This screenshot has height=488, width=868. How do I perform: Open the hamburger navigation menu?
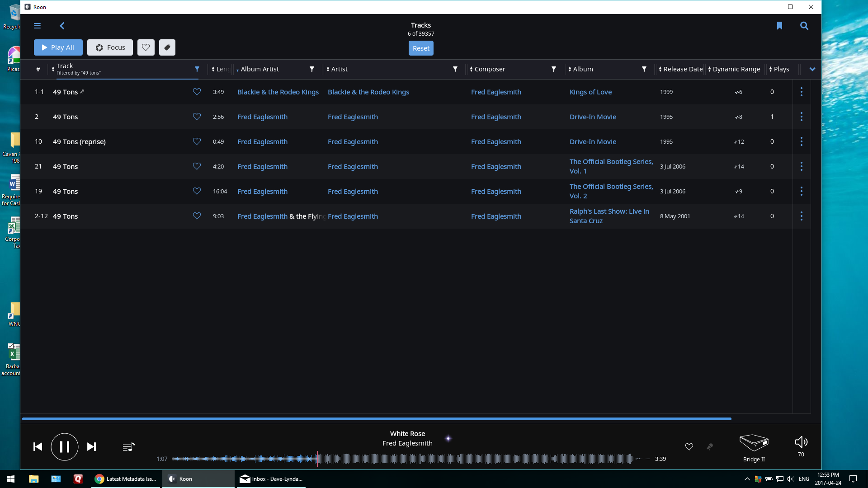37,26
